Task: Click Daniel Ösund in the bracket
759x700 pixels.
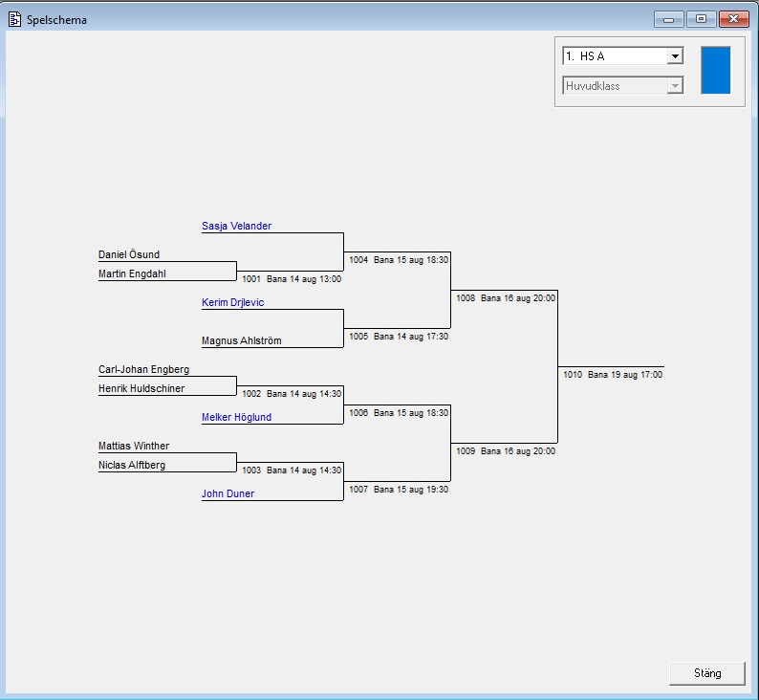Action: (x=129, y=255)
